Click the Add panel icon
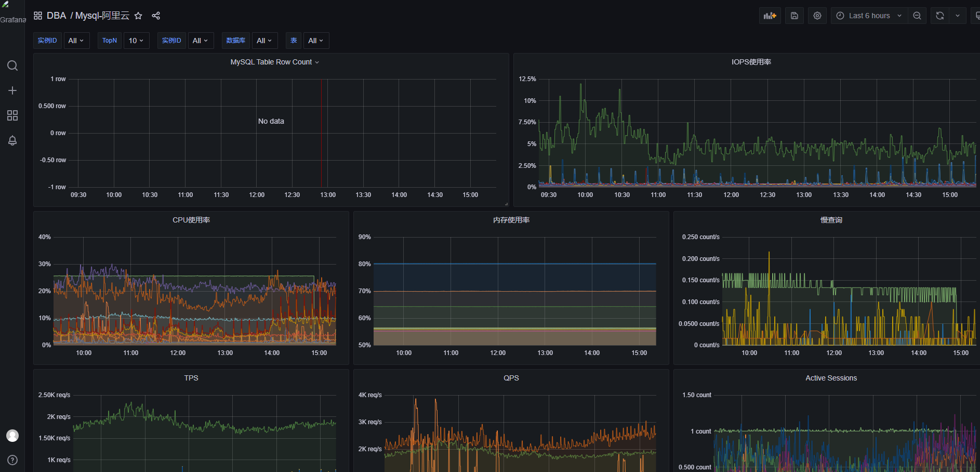 pyautogui.click(x=770, y=16)
